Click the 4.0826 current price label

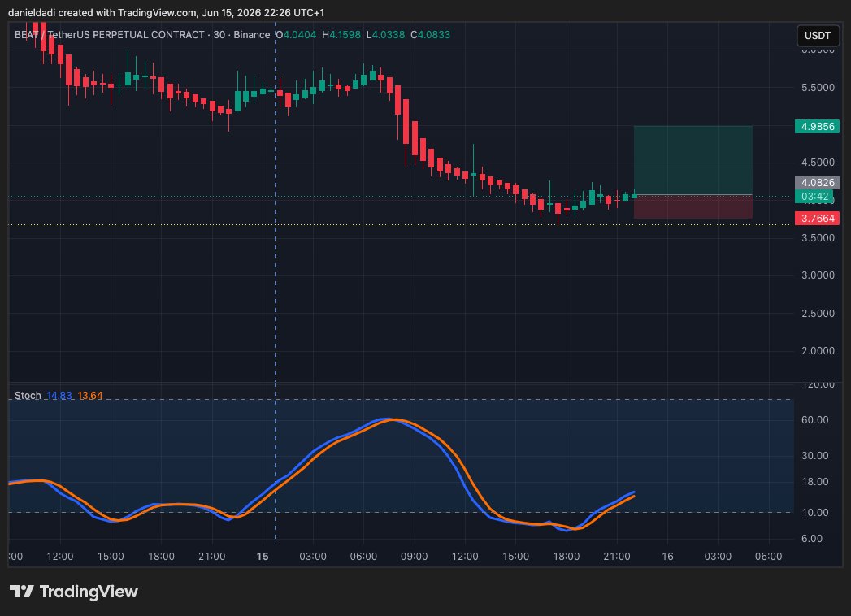[818, 182]
